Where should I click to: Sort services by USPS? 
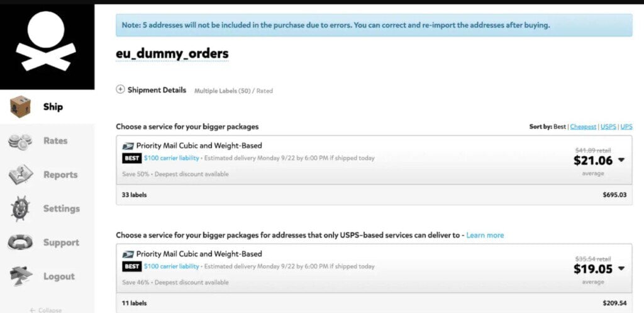(x=608, y=127)
